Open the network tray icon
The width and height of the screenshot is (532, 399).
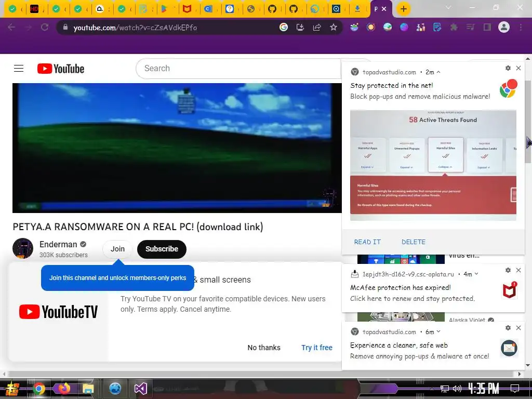point(445,389)
